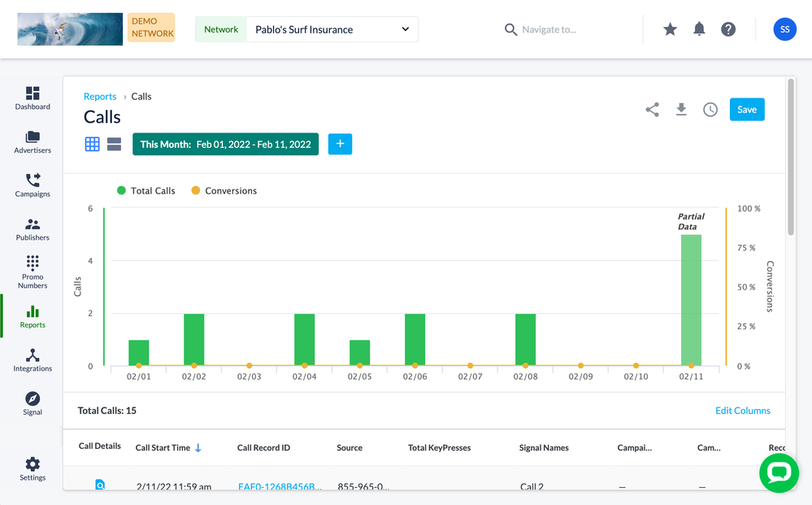Click the share report icon
The width and height of the screenshot is (812, 505).
(x=652, y=110)
